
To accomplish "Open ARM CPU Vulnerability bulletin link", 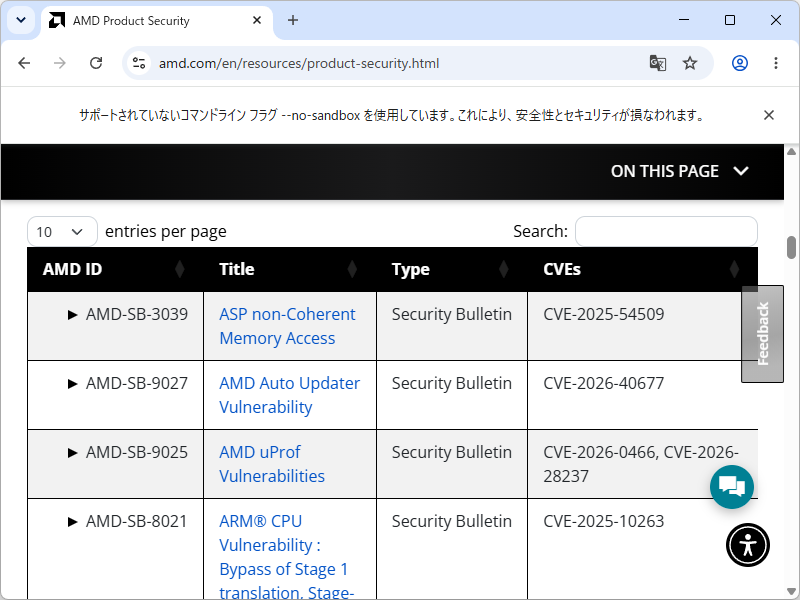I will click(286, 557).
